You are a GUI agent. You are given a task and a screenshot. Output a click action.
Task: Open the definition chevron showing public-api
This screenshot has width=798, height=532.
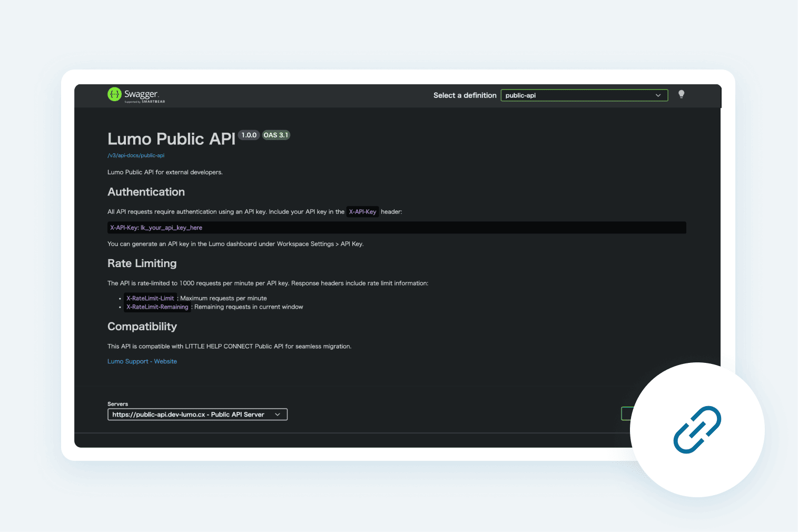tap(658, 95)
